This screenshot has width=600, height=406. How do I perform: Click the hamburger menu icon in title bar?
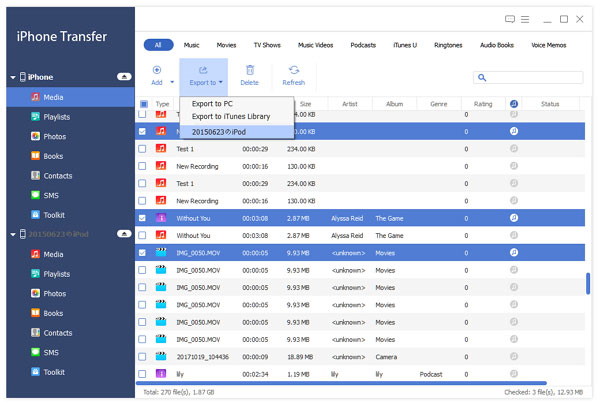point(527,18)
